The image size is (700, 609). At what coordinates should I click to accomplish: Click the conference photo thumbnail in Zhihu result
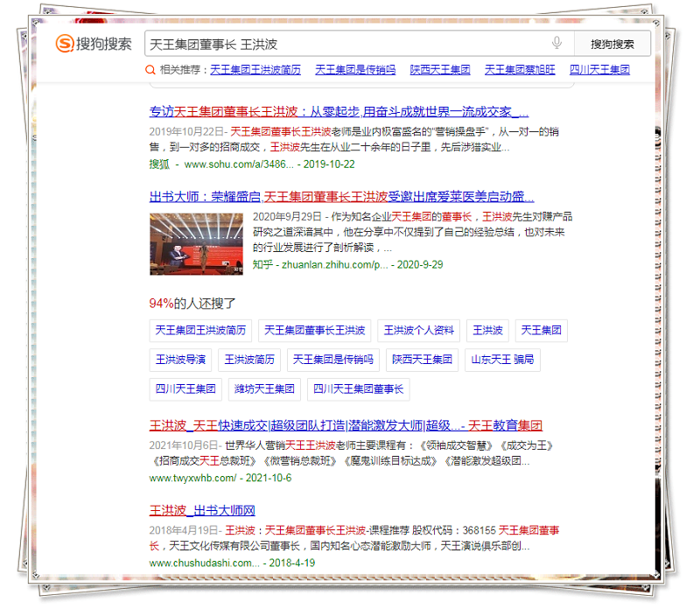click(196, 243)
